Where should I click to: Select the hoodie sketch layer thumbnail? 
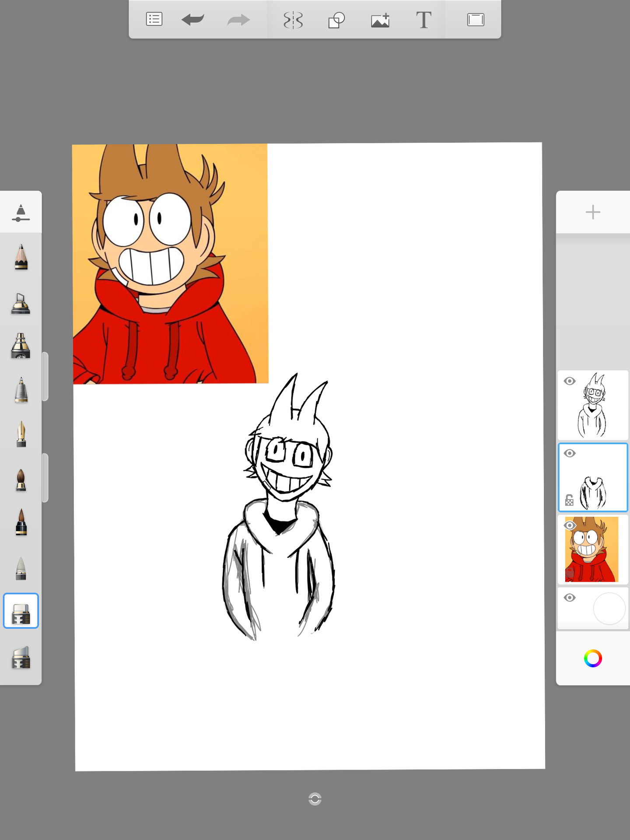tap(593, 477)
